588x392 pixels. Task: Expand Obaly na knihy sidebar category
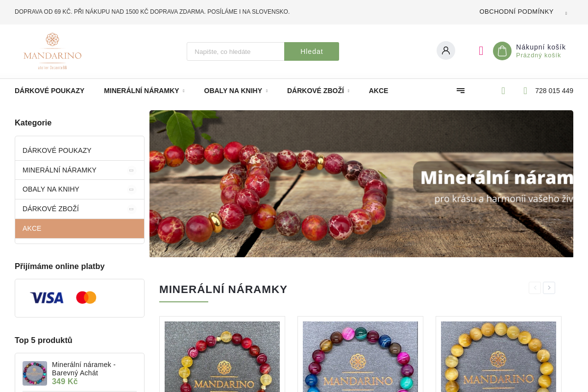[x=131, y=189]
